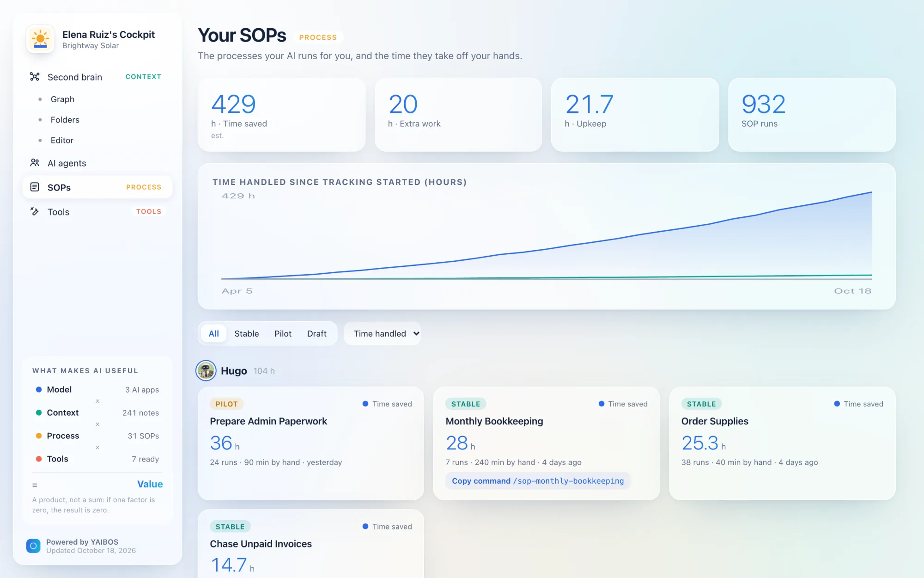The image size is (924, 578).
Task: Copy command /sop-monthly-bookkeeping
Action: (538, 481)
